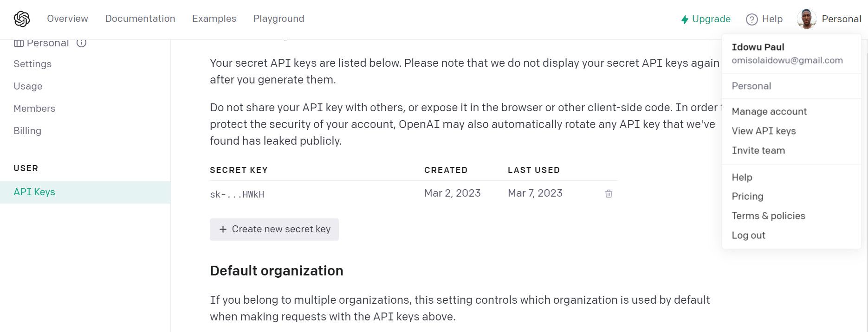Screen dimensions: 868x332
Task: Open Billing in the sidebar
Action: [27, 131]
